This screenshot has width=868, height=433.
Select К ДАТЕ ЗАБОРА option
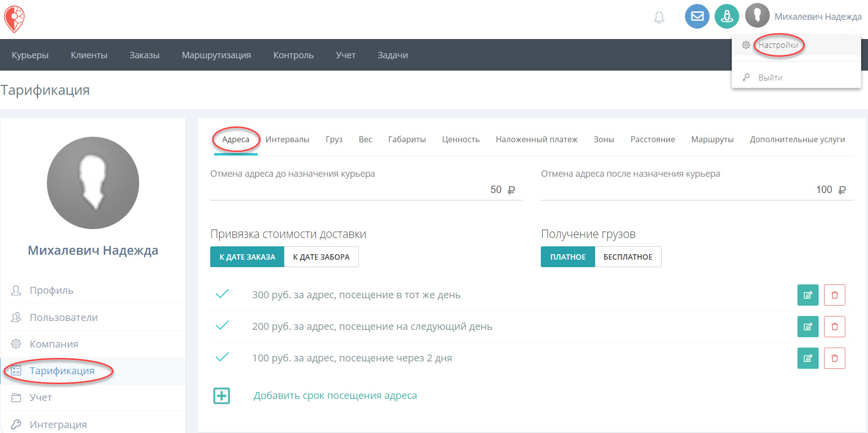[321, 257]
